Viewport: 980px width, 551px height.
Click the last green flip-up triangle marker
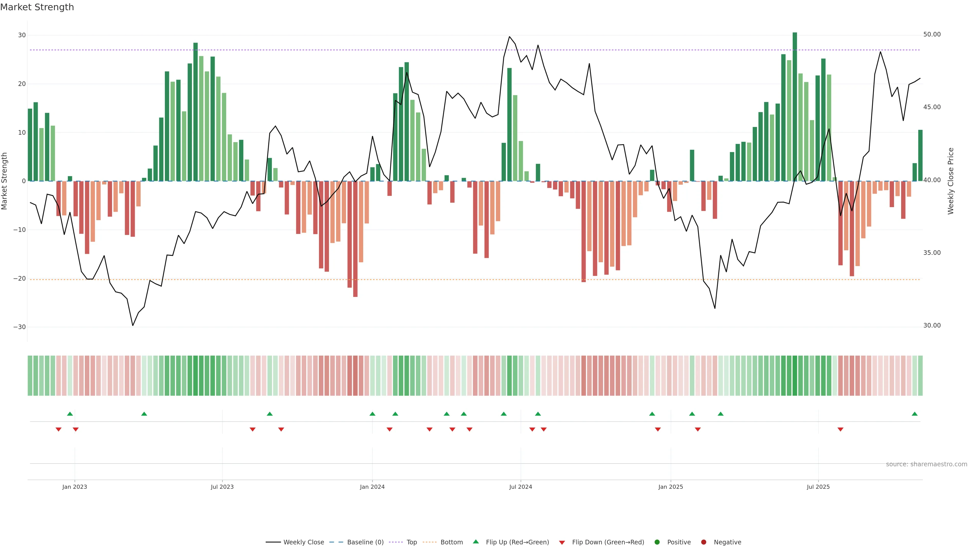pyautogui.click(x=915, y=414)
